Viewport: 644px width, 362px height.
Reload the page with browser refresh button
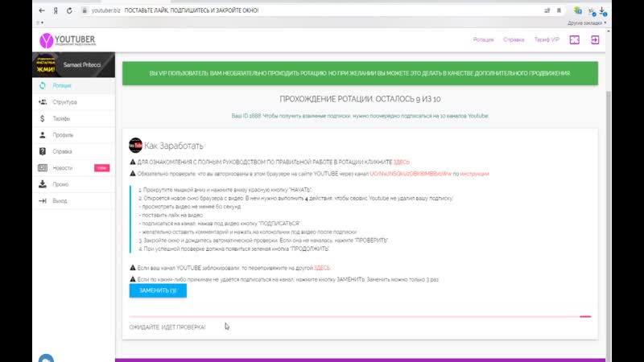pos(71,10)
